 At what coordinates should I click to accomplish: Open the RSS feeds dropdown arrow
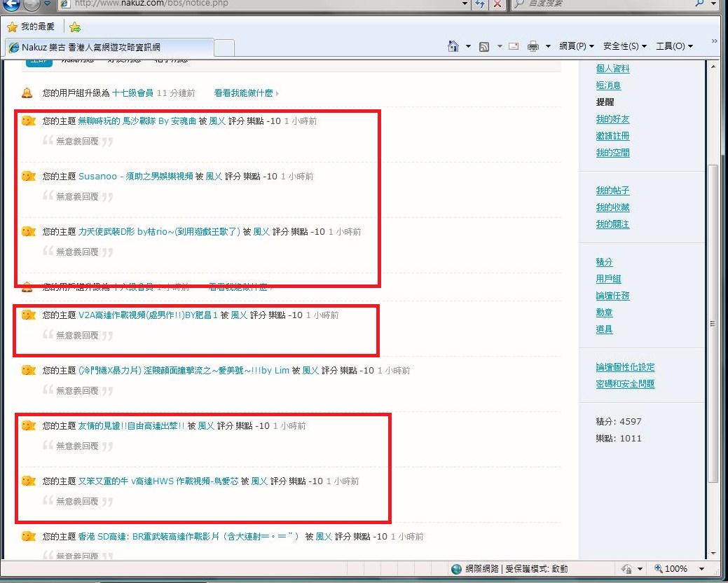tap(500, 46)
